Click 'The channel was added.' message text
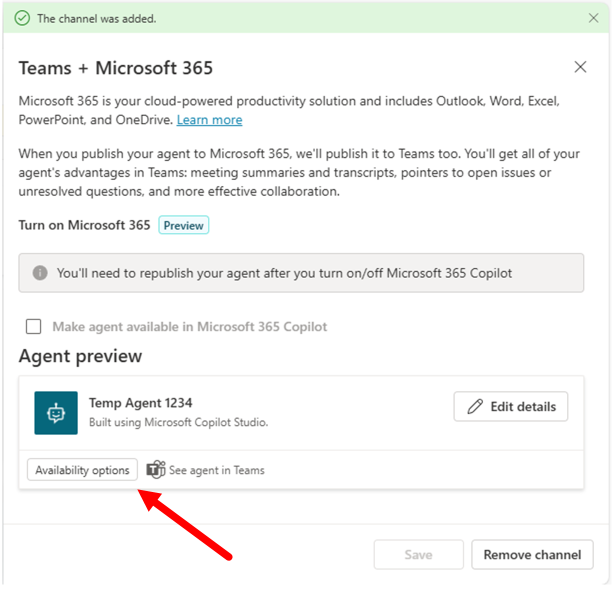The width and height of the screenshot is (612, 590). pyautogui.click(x=97, y=18)
